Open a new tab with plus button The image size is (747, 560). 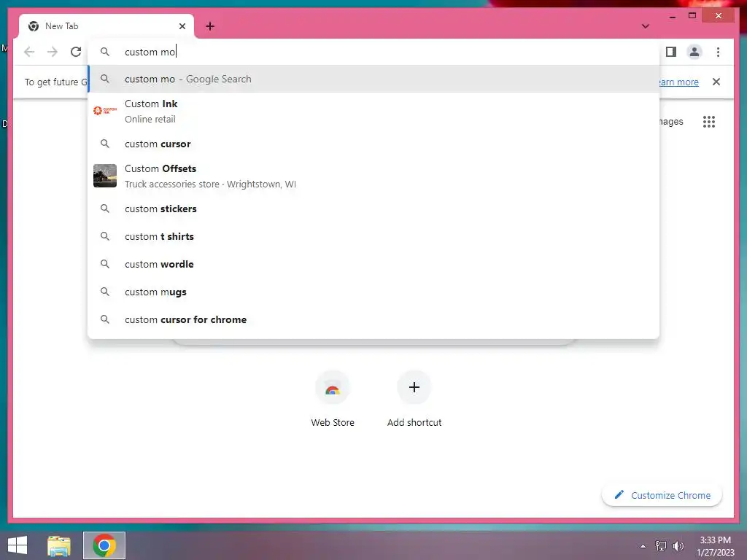click(210, 26)
